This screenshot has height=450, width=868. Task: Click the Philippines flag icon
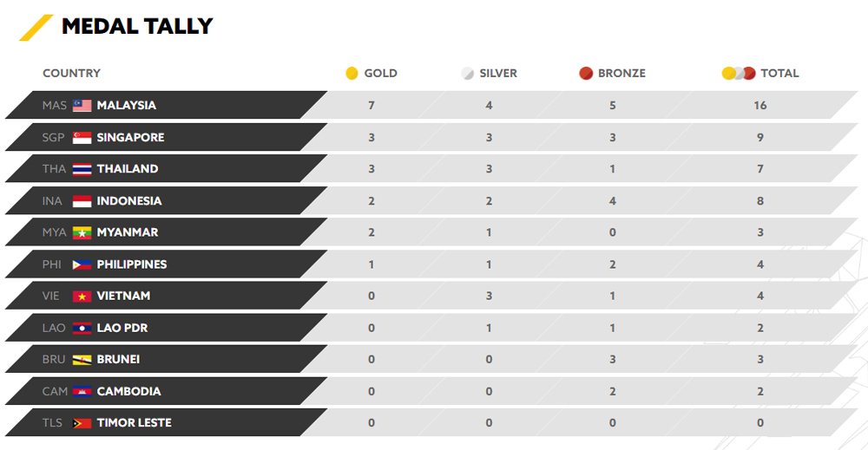(82, 264)
